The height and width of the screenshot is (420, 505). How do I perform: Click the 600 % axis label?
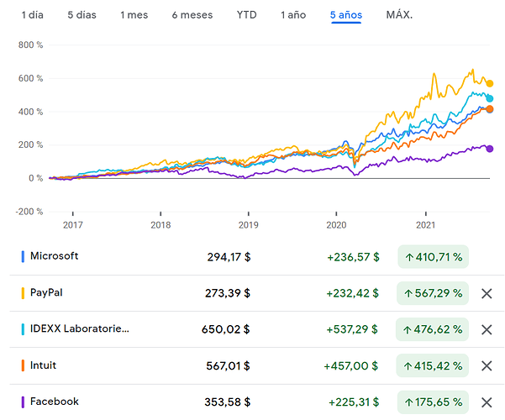point(30,78)
